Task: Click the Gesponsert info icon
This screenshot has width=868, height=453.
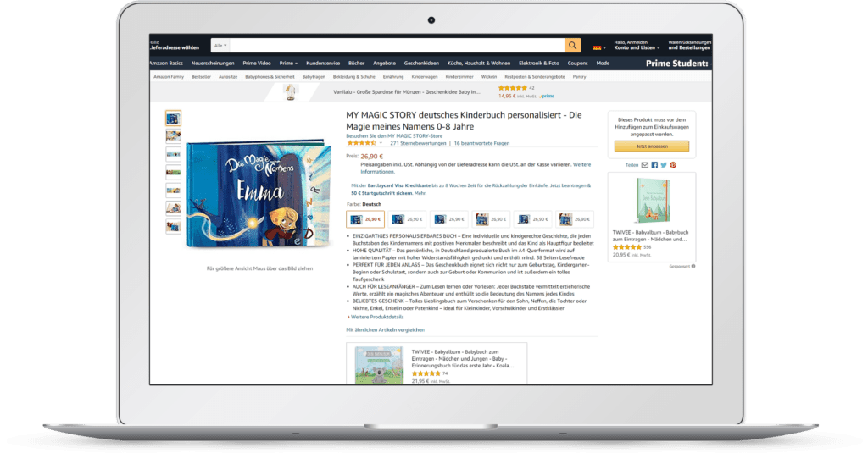Action: pos(693,266)
